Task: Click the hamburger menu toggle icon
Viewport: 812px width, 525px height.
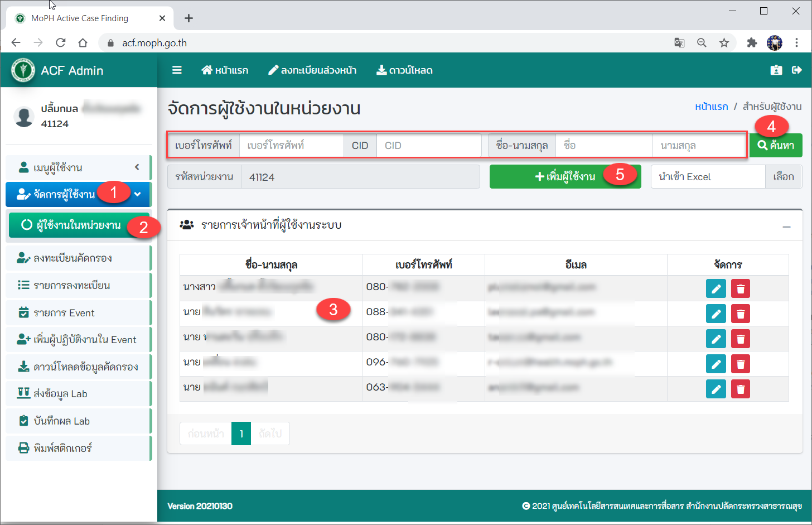Action: point(177,70)
